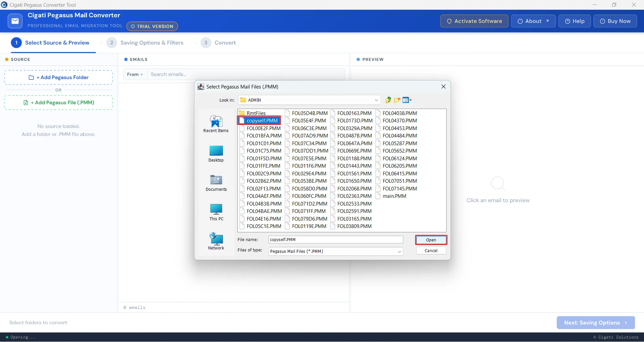Open the Help button
The width and height of the screenshot is (644, 342).
coord(574,21)
